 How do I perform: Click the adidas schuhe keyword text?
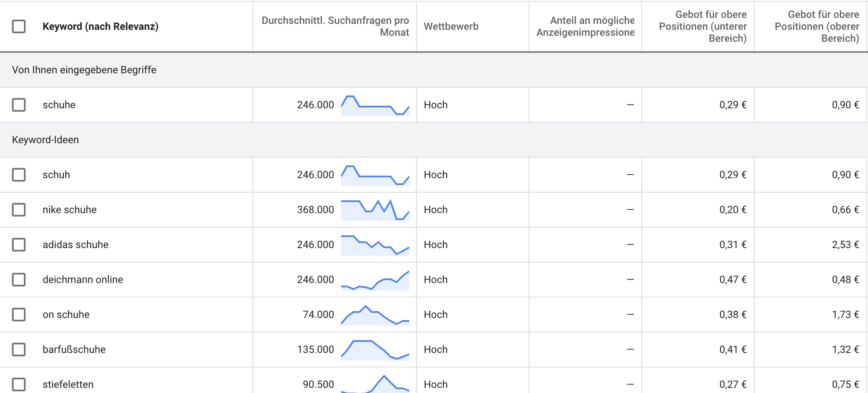75,245
